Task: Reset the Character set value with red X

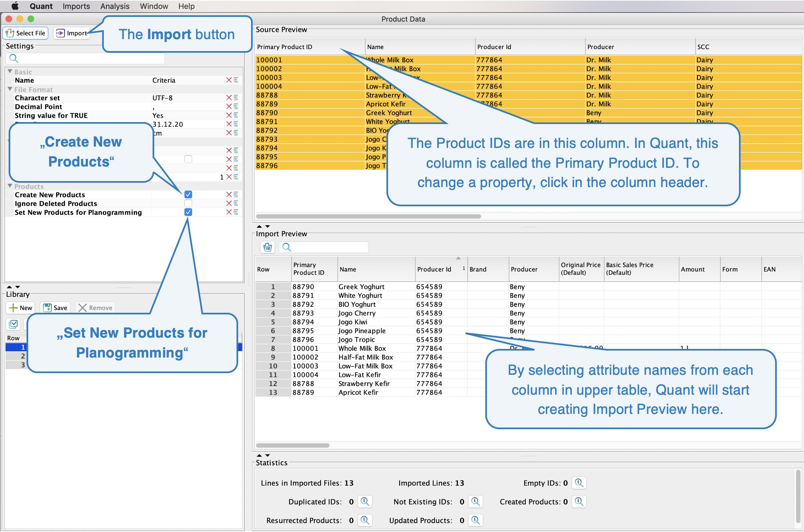Action: 229,98
